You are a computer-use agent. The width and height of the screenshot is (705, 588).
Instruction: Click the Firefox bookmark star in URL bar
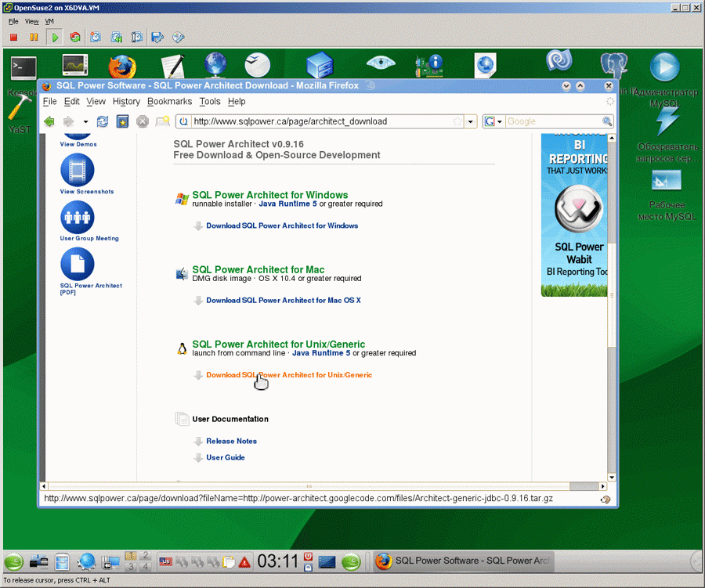(457, 121)
